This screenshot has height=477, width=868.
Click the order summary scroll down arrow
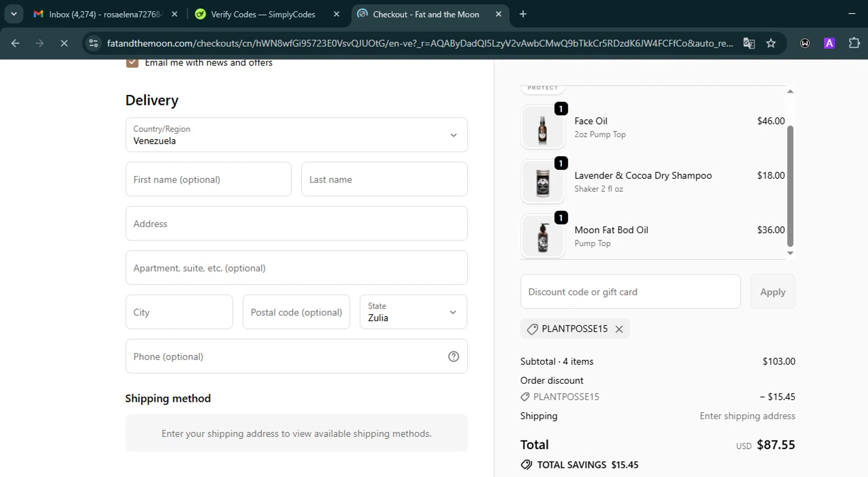coord(790,254)
